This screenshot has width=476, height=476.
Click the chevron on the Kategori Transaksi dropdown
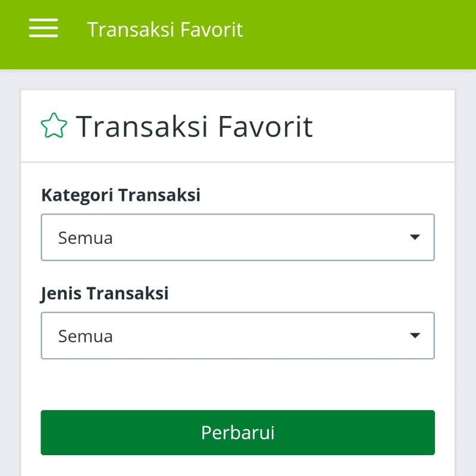coord(415,237)
